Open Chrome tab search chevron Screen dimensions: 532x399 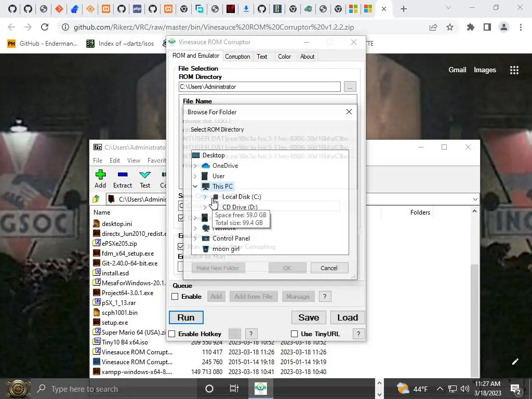(448, 7)
